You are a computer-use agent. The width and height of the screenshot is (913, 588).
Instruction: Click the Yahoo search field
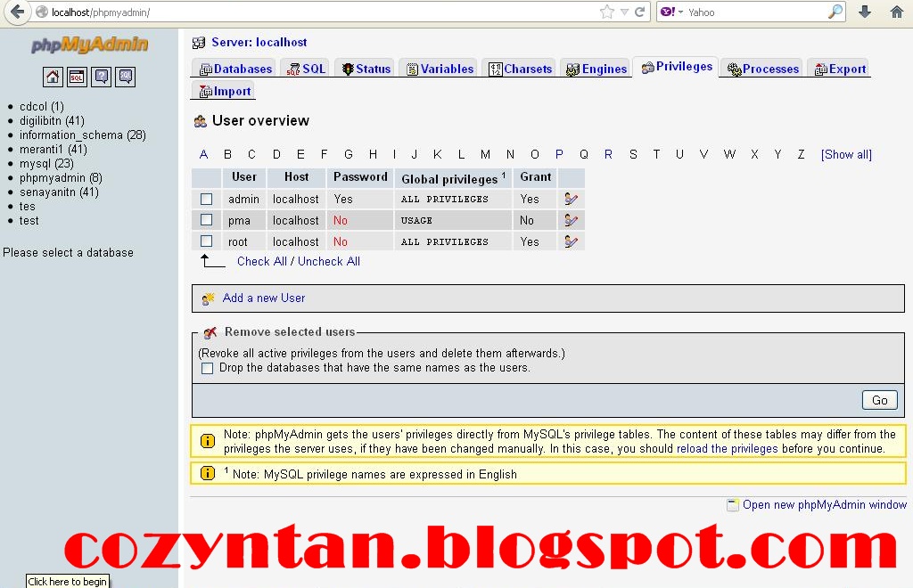(757, 12)
